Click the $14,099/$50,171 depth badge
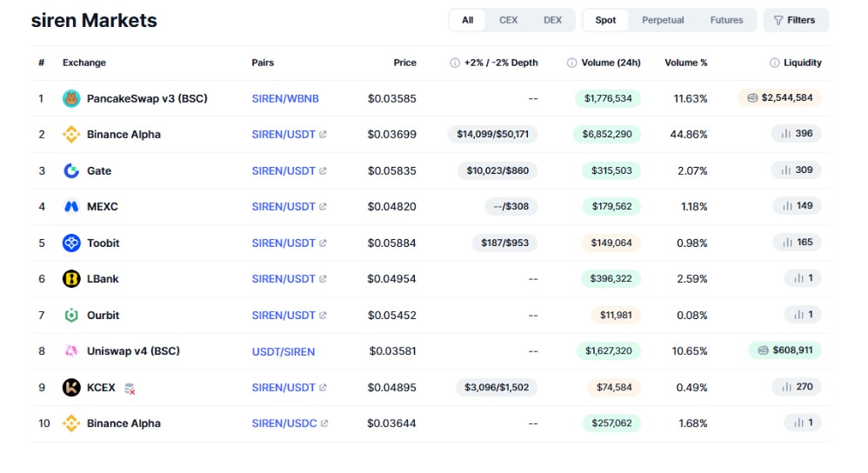The width and height of the screenshot is (868, 473). (x=492, y=134)
